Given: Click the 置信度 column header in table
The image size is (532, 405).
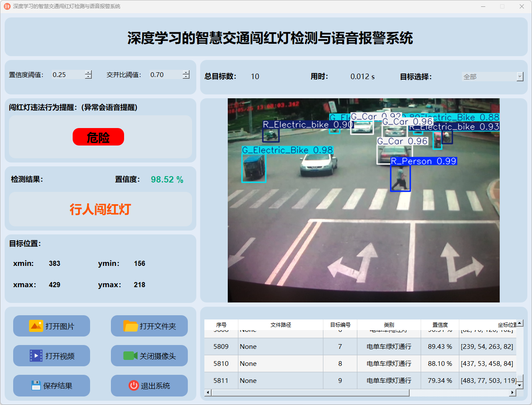Looking at the screenshot, I should click(x=440, y=325).
